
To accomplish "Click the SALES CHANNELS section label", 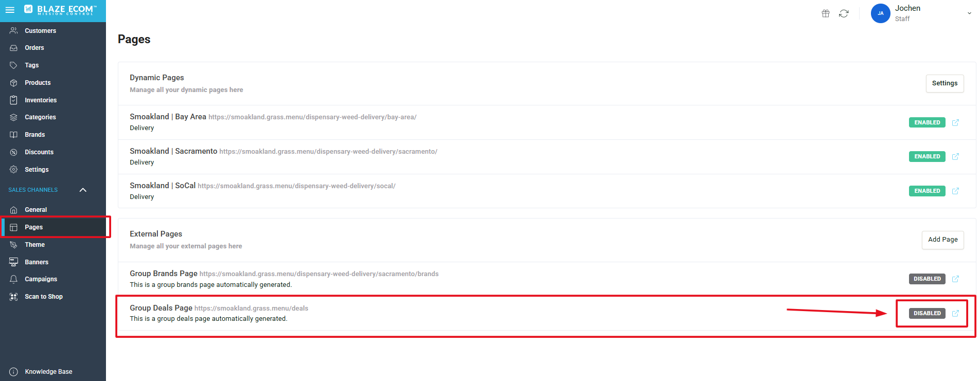I will [33, 190].
